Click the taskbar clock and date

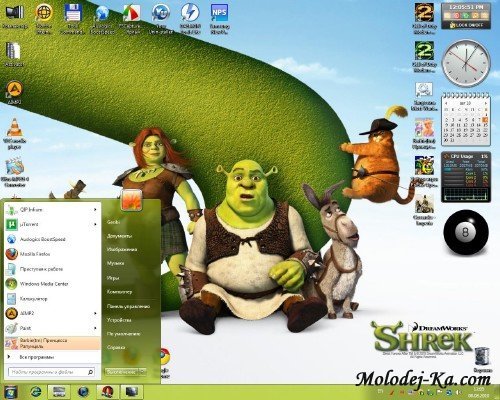point(478,392)
